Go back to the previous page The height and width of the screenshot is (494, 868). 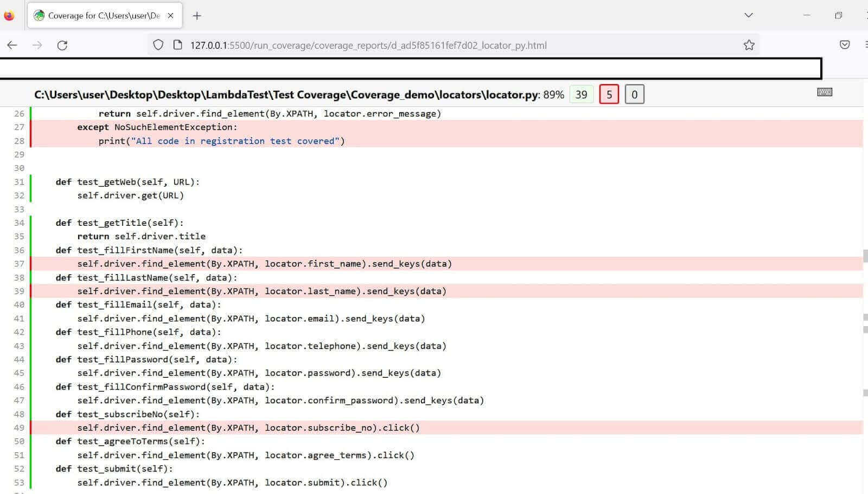click(12, 45)
